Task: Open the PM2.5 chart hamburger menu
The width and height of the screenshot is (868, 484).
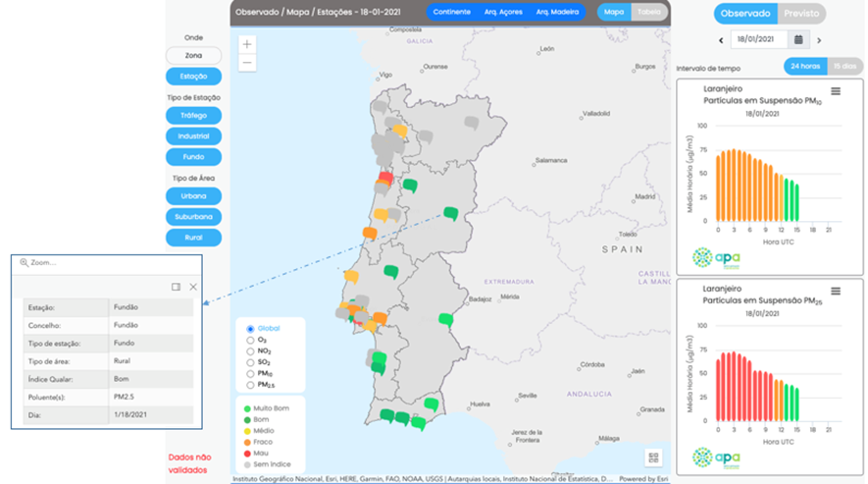Action: (836, 292)
